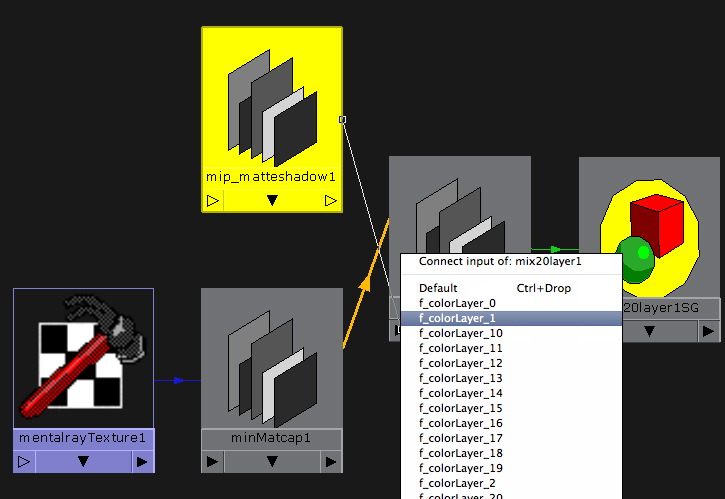
Task: Open the dropdown triangle on the 20layer1SG node
Action: (x=650, y=331)
